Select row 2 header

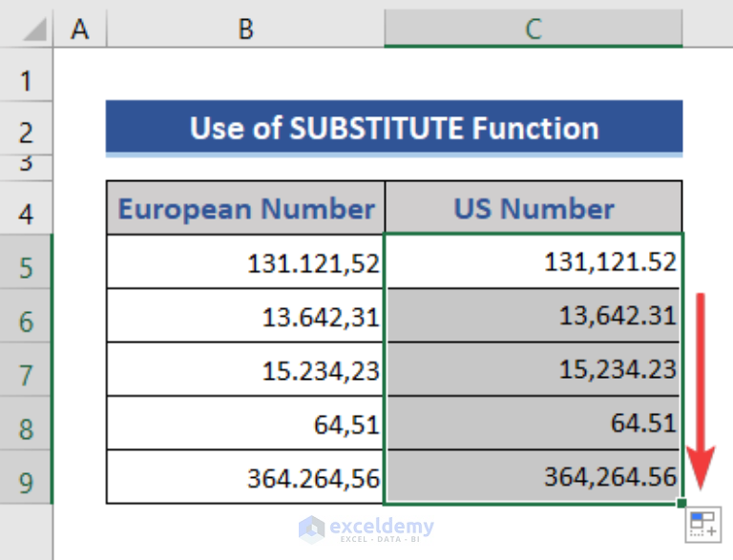click(x=26, y=128)
